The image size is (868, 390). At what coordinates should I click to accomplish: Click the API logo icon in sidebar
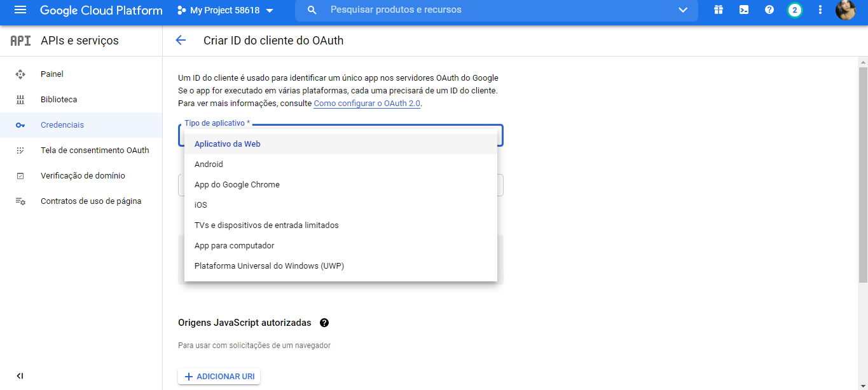coord(20,41)
